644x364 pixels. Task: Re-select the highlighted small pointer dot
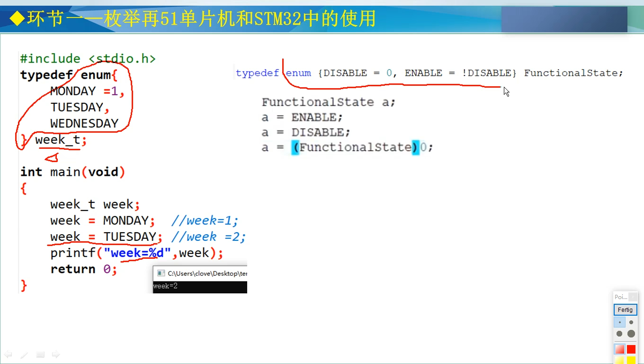[x=620, y=322]
